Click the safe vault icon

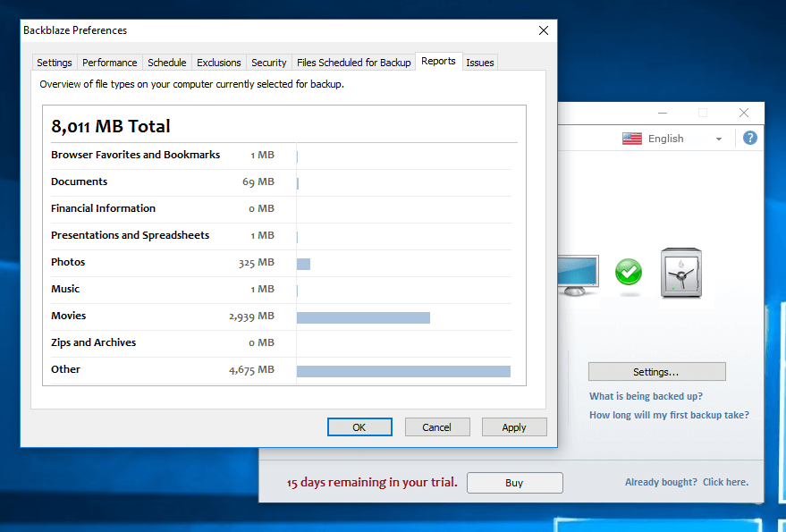[680, 274]
